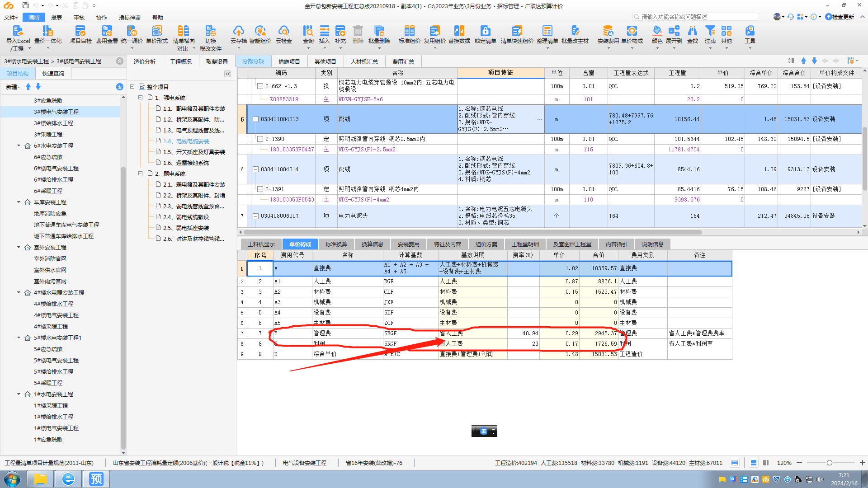The width and height of the screenshot is (868, 488).
Task: Collapse the 1. 强电系统 node
Action: tap(141, 98)
